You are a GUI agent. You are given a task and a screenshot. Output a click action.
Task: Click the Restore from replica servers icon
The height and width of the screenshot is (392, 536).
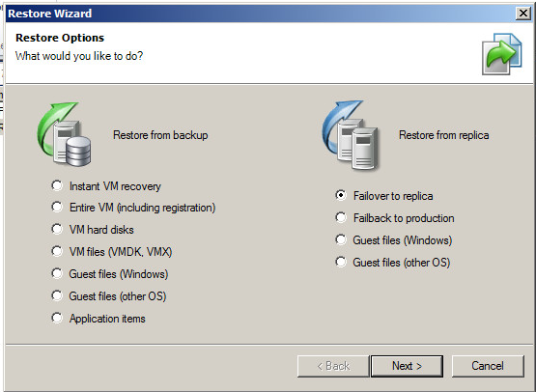pyautogui.click(x=351, y=135)
